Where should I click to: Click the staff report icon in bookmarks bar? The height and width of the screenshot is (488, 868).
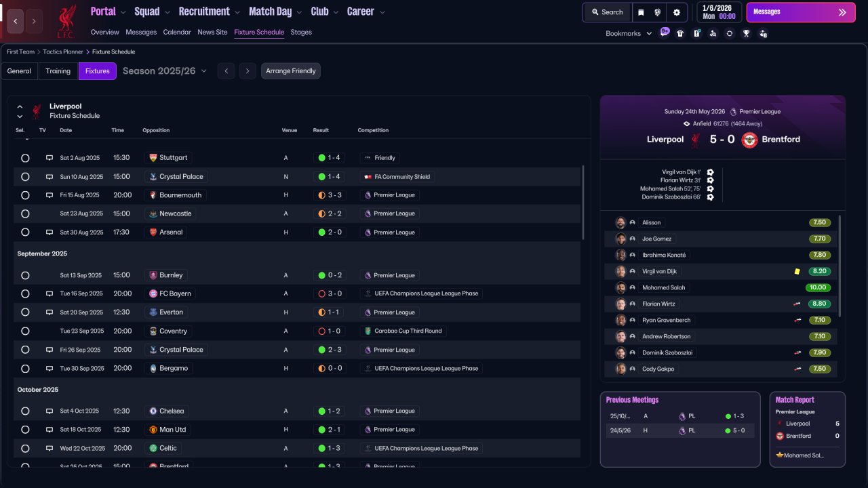coord(764,33)
